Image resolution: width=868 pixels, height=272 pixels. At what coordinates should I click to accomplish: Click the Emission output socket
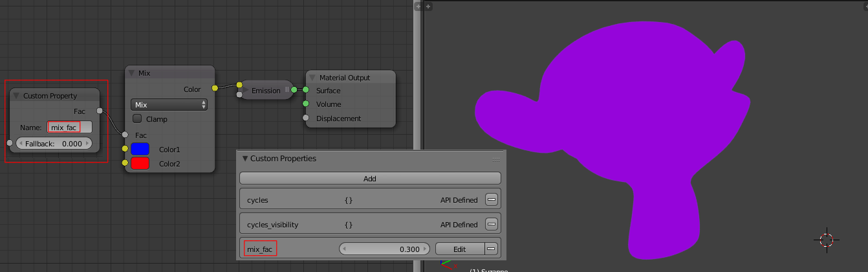(294, 89)
